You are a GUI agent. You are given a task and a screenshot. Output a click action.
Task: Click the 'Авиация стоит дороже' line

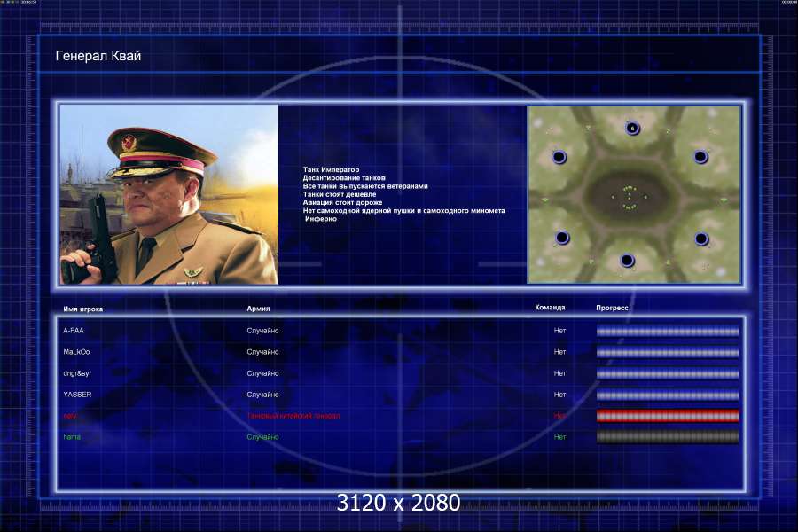tap(342, 202)
